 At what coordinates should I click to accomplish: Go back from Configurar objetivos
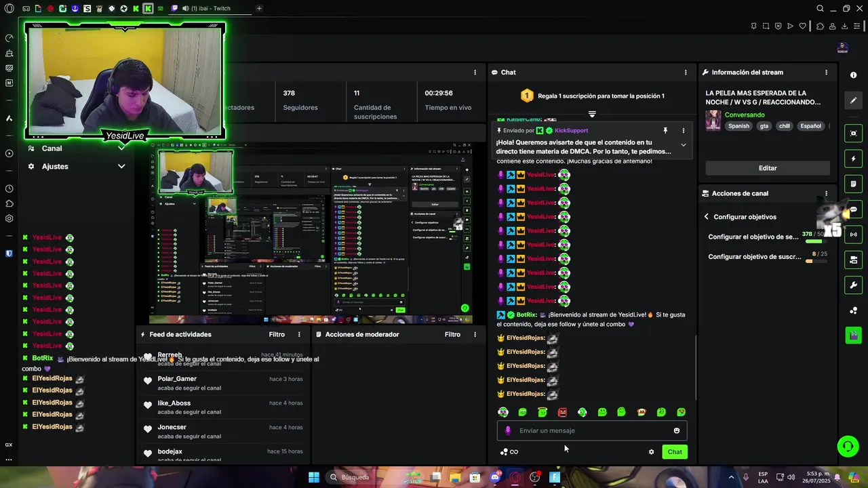point(707,217)
